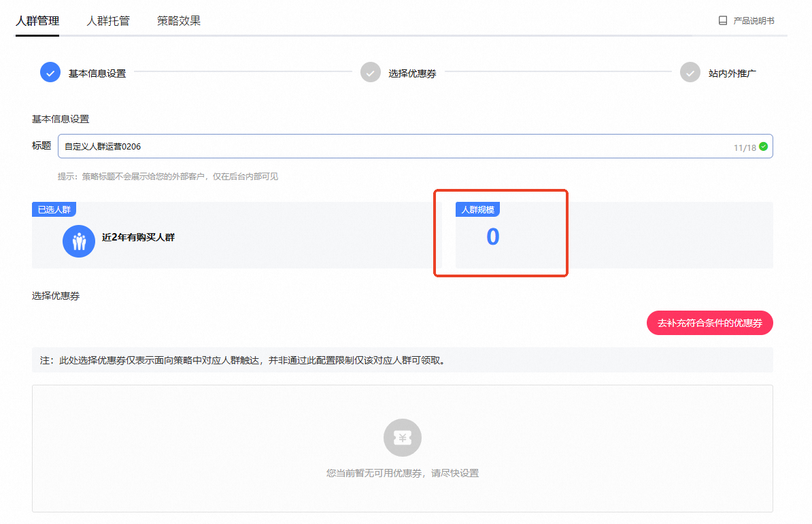Screen dimensions: 812x524
Task: Click the grey step icon for 站内外推广
Action: tap(690, 73)
